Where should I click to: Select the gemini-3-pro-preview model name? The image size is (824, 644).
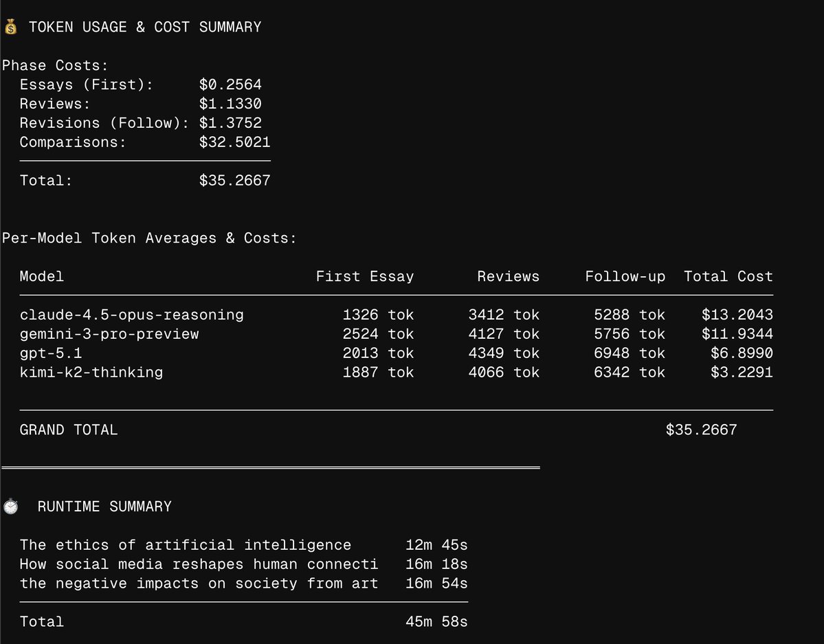point(109,334)
